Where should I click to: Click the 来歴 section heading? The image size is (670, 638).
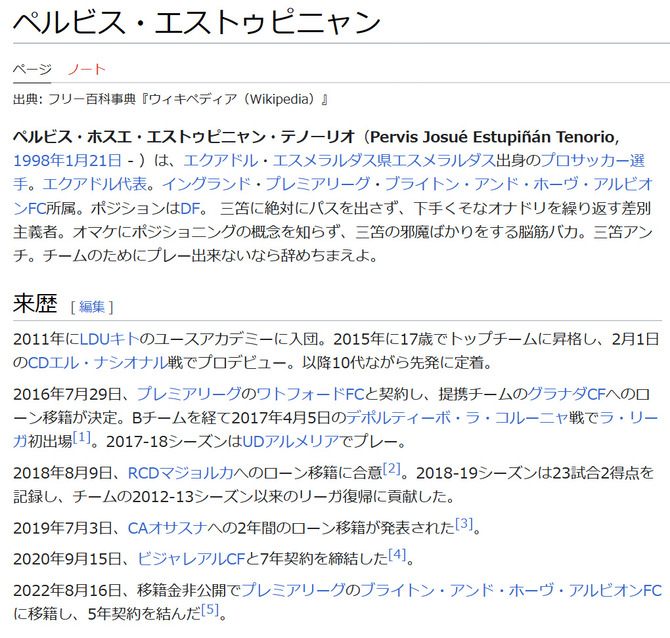click(x=35, y=304)
